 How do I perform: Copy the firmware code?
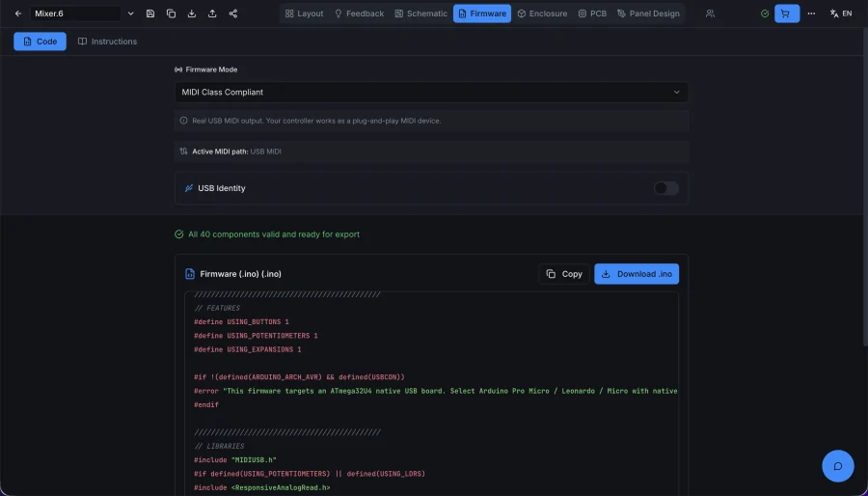tap(563, 274)
